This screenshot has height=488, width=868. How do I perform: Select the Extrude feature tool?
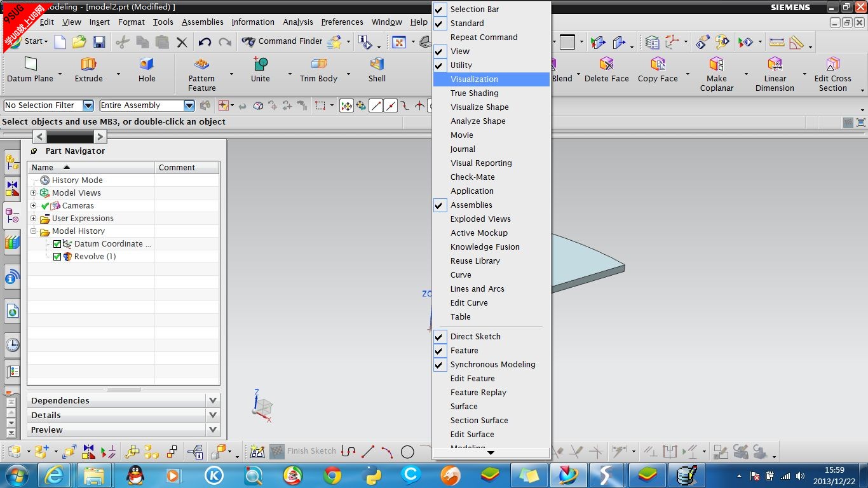88,70
